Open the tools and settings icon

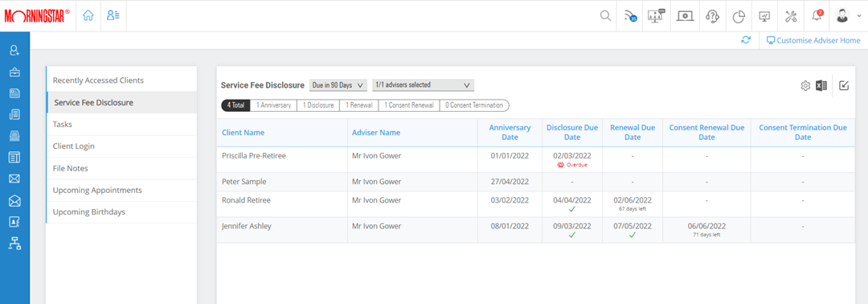791,16
